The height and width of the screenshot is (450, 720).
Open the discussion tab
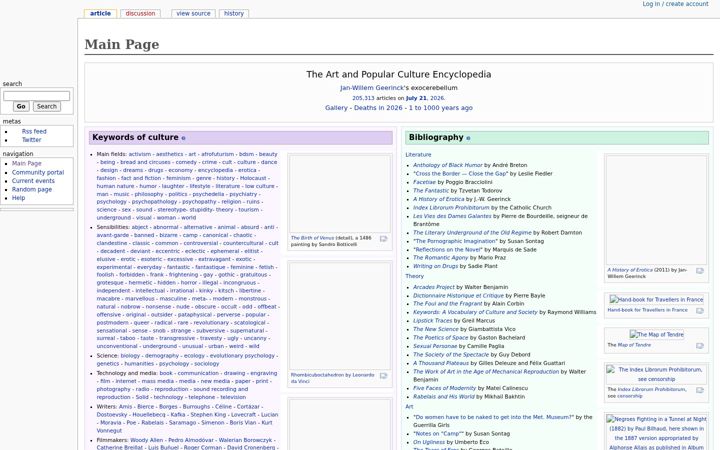(141, 13)
